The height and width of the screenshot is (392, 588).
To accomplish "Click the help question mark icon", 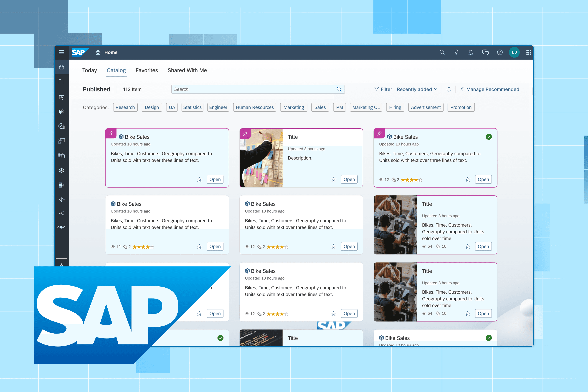I will [x=500, y=52].
